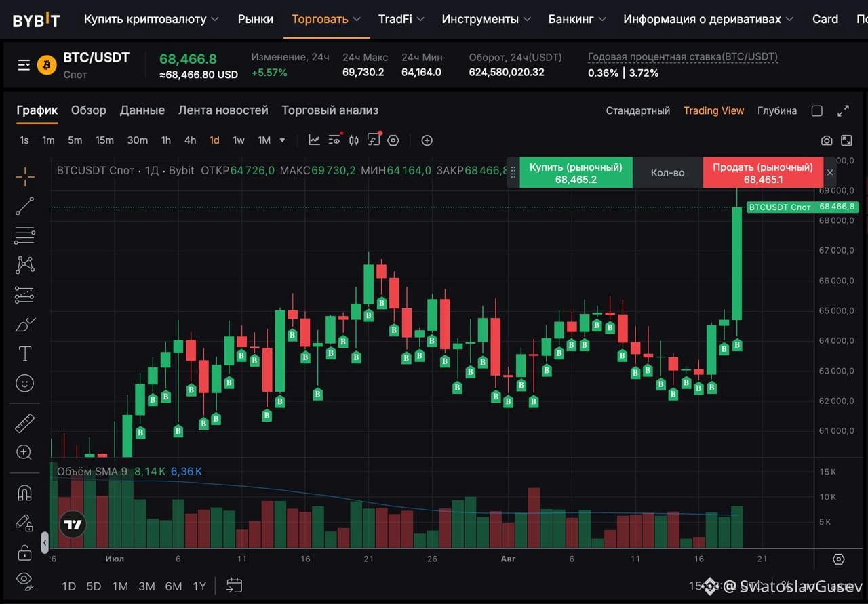The height and width of the screenshot is (604, 868).
Task: Open the forecasting and measurement tools
Action: point(25,295)
